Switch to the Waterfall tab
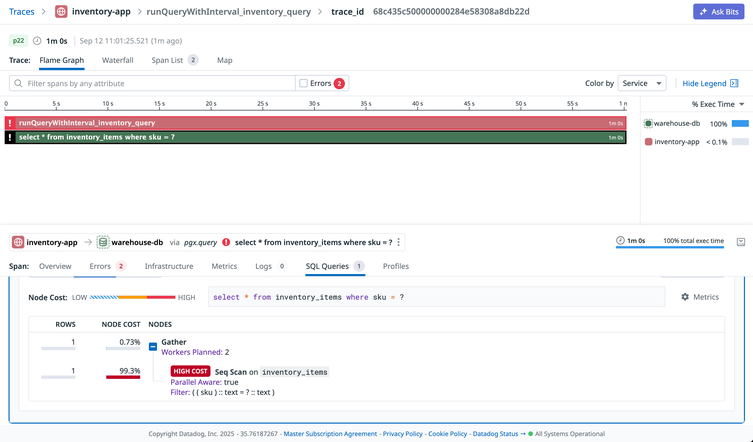Screen dimensions: 753x442 [118, 60]
